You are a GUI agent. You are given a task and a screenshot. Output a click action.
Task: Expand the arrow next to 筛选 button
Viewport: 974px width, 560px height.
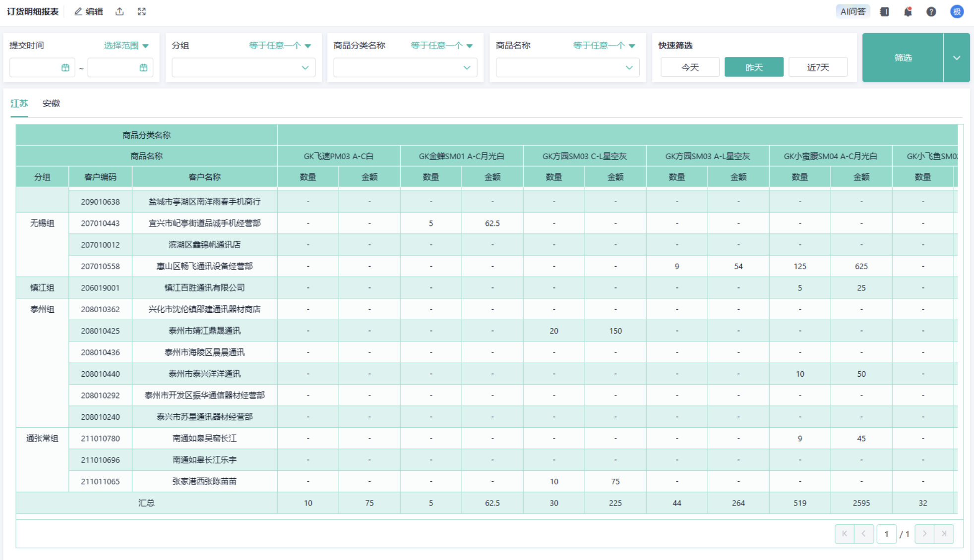click(x=956, y=57)
